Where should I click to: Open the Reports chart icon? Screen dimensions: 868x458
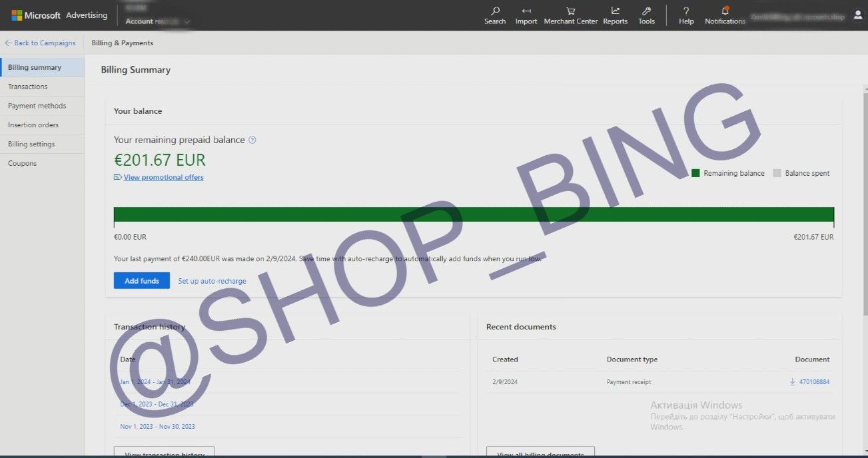click(615, 11)
